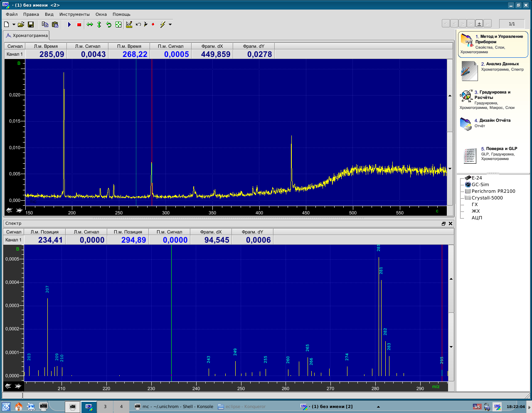The image size is (532, 413).
Task: Click the Анализ Данных section icon
Action: [469, 71]
